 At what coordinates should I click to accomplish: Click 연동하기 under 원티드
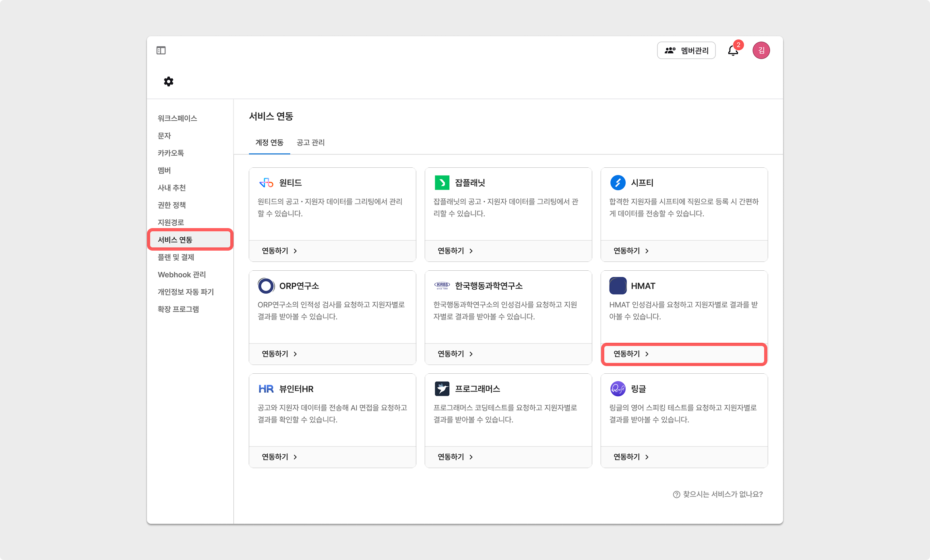[279, 251]
